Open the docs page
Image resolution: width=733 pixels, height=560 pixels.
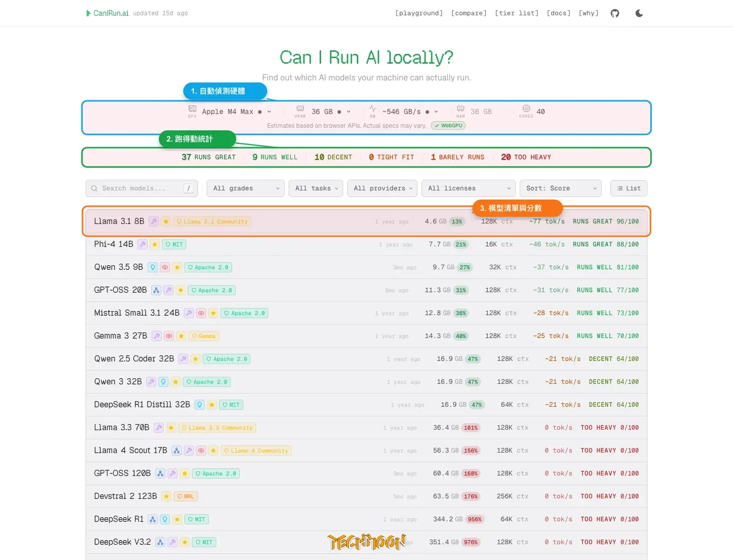click(x=558, y=13)
